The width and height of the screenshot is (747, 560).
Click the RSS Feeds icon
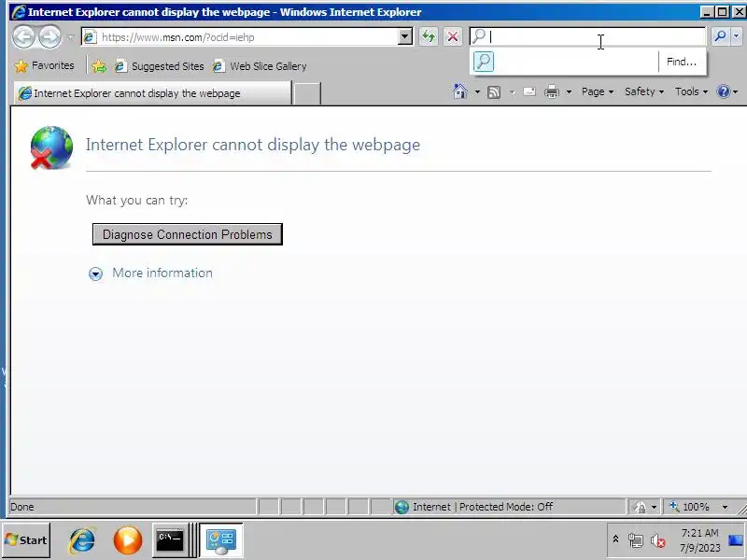click(494, 91)
